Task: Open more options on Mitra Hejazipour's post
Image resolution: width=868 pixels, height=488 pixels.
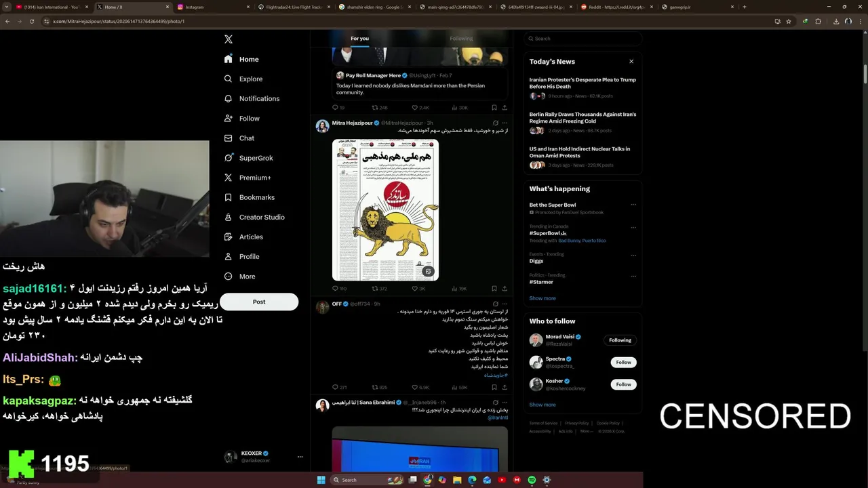Action: [505, 123]
